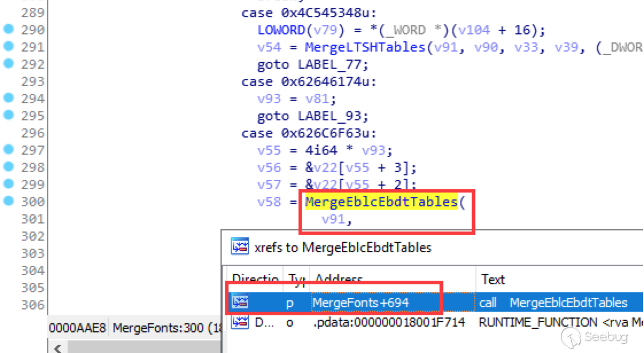Click 'p' type cell of MergeFonts row
The image size is (644, 353).
click(x=290, y=303)
